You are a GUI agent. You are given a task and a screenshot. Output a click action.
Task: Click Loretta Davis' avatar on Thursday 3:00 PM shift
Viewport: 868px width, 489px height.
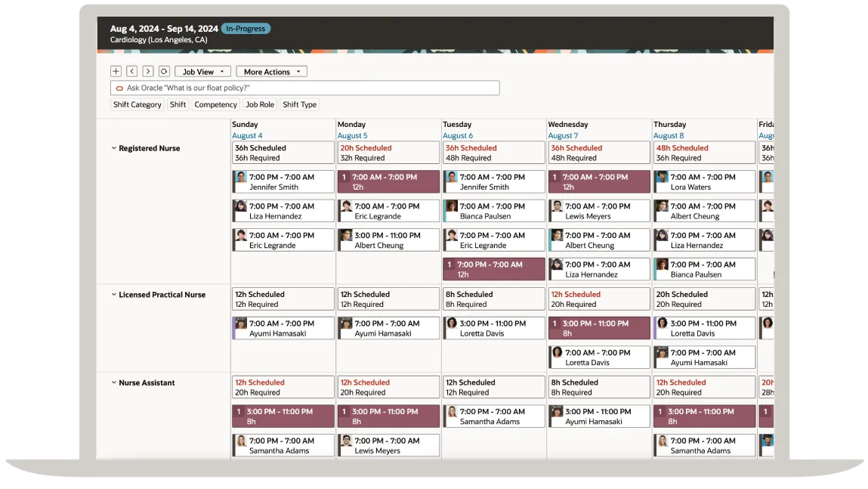662,324
